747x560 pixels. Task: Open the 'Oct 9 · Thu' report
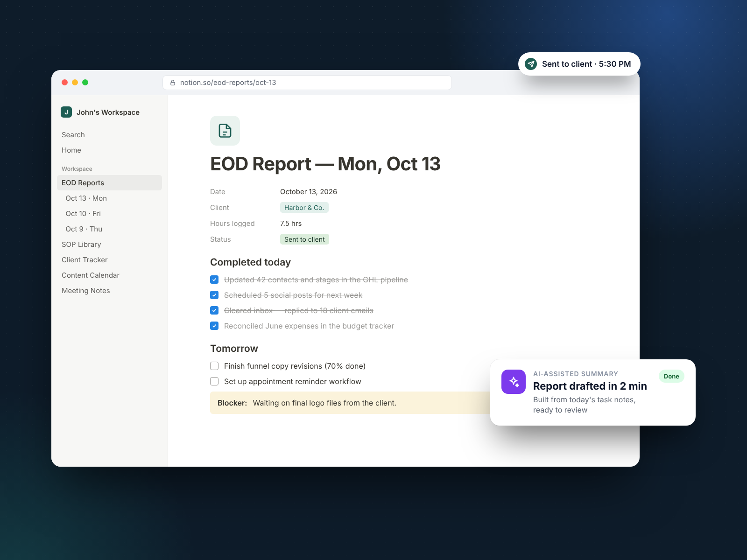[109, 229]
